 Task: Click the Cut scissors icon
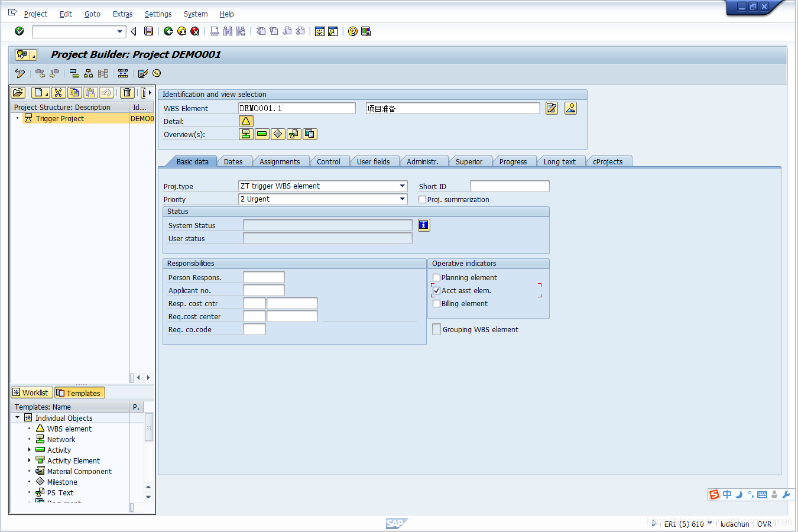(58, 93)
